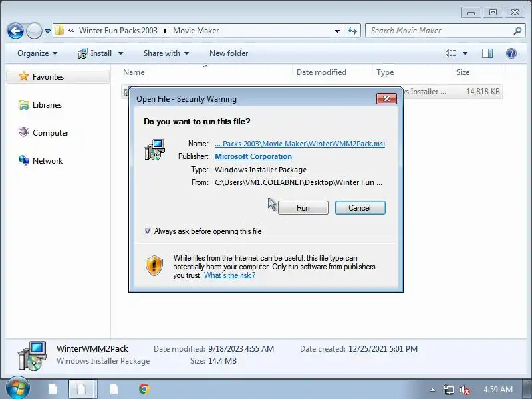Click the change view icon

coord(451,53)
